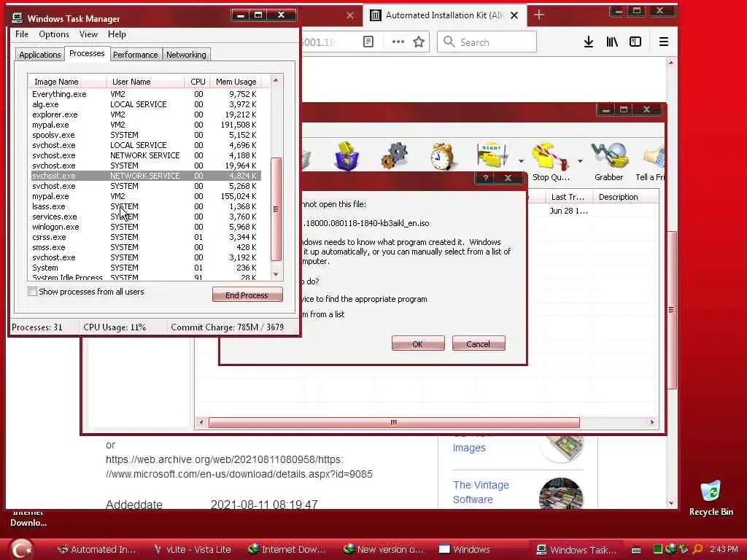
Task: Open the Grabber tool icon
Action: [608, 155]
